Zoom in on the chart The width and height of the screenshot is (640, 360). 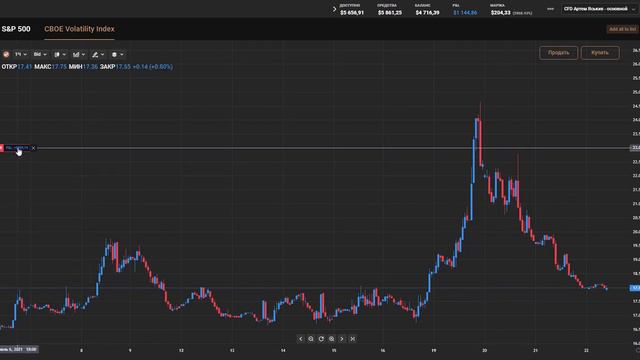click(331, 339)
